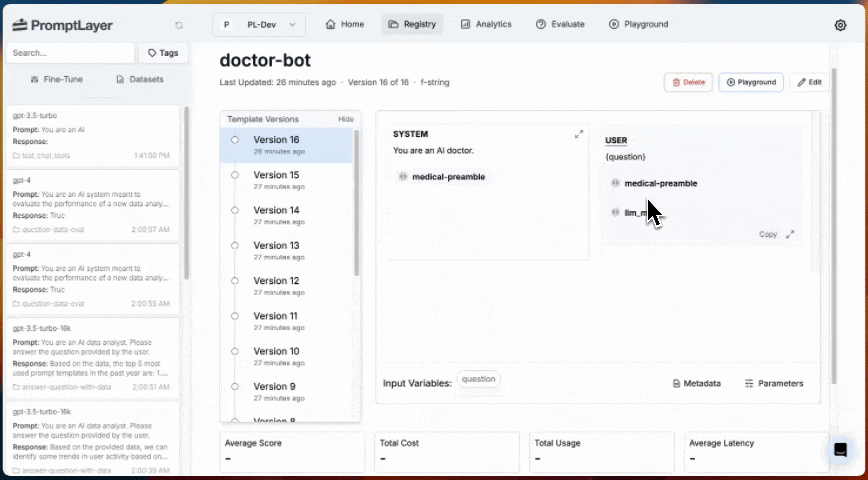This screenshot has width=868, height=480.
Task: Open the PL-Dev workspace dropdown
Action: pos(259,25)
